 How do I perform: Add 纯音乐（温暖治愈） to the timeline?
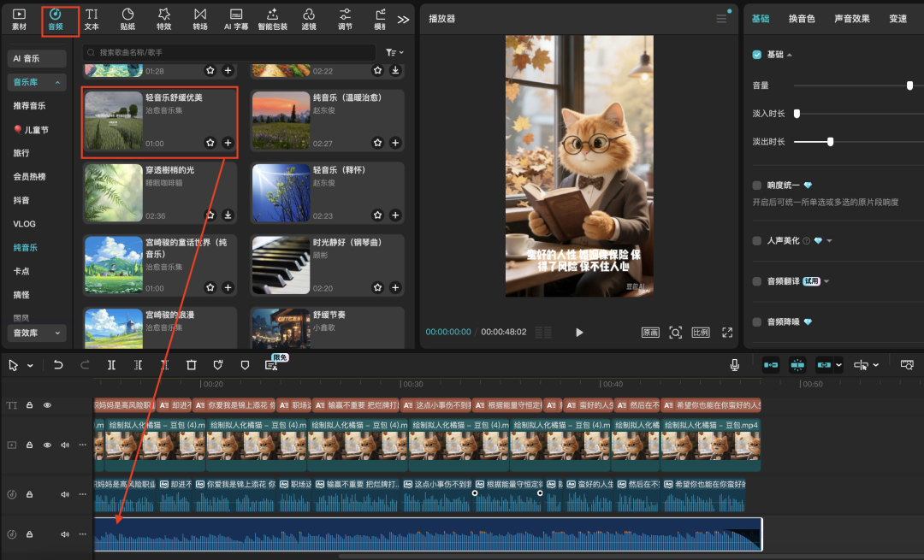[x=395, y=143]
